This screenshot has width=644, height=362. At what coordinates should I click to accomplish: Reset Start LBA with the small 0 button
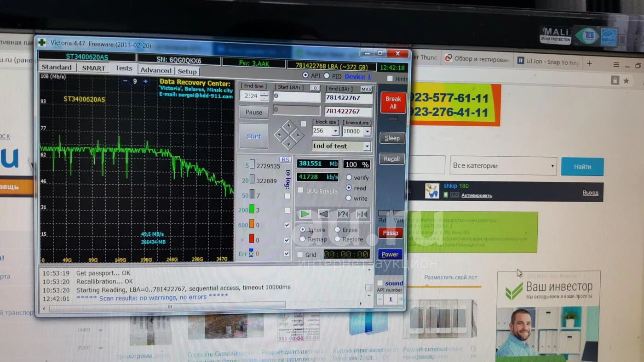point(315,88)
